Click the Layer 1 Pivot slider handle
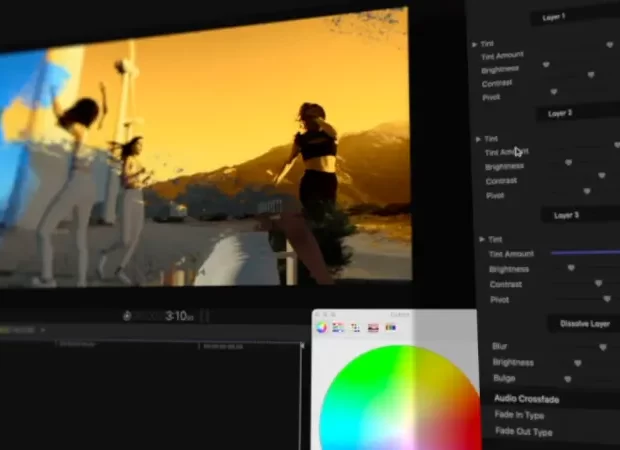Viewport: 620px width, 450px height. click(x=554, y=92)
